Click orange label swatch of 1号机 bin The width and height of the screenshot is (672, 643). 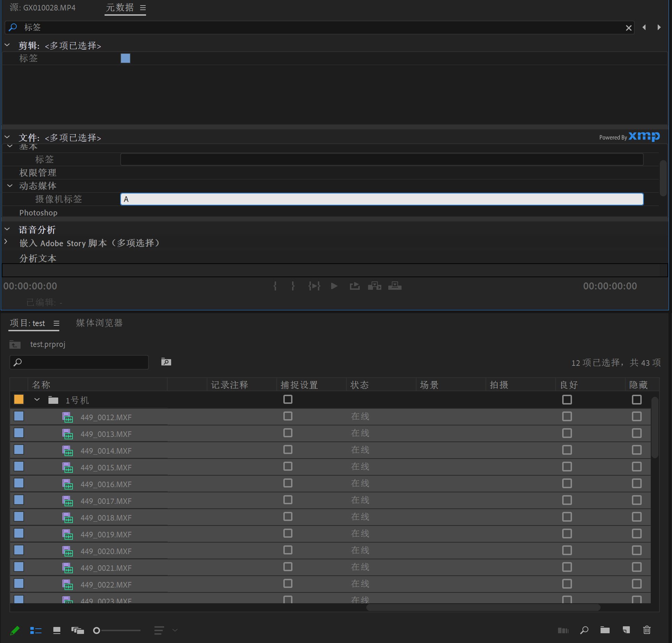[19, 399]
